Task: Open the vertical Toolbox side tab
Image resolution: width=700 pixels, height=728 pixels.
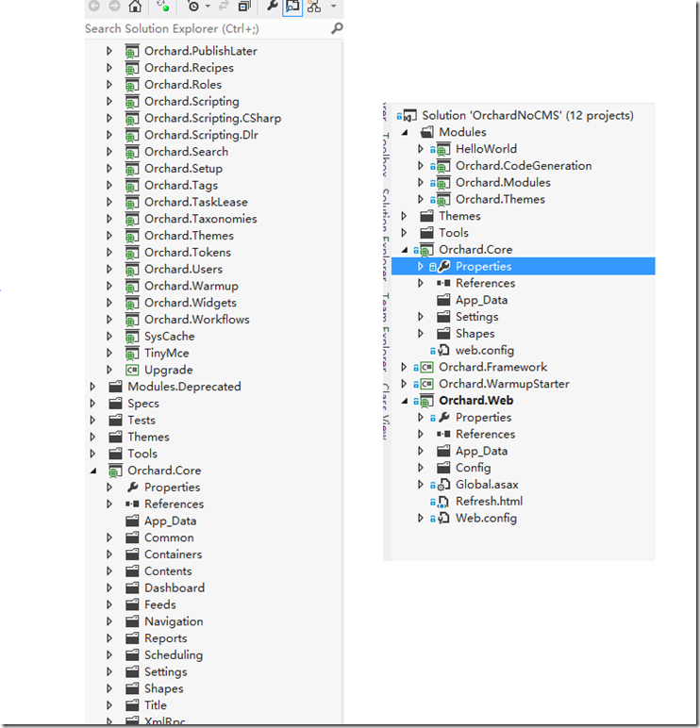Action: (386, 155)
